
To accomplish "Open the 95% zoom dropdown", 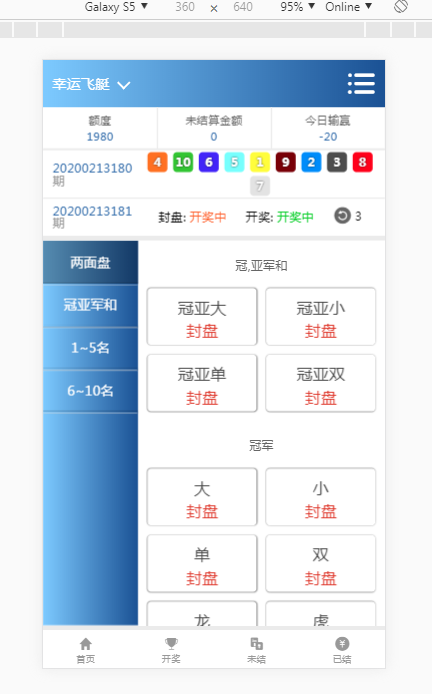I will [x=297, y=7].
